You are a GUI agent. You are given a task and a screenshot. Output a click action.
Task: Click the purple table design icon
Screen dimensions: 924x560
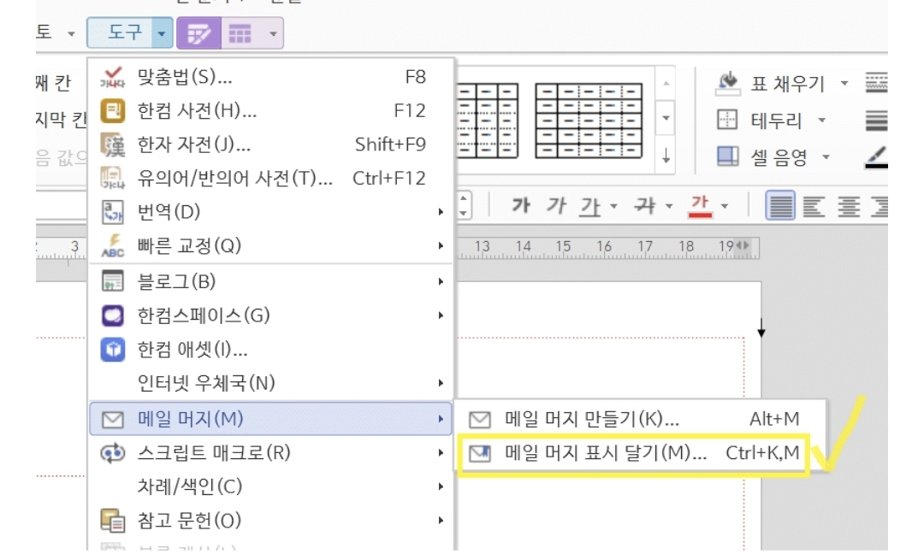pos(199,33)
